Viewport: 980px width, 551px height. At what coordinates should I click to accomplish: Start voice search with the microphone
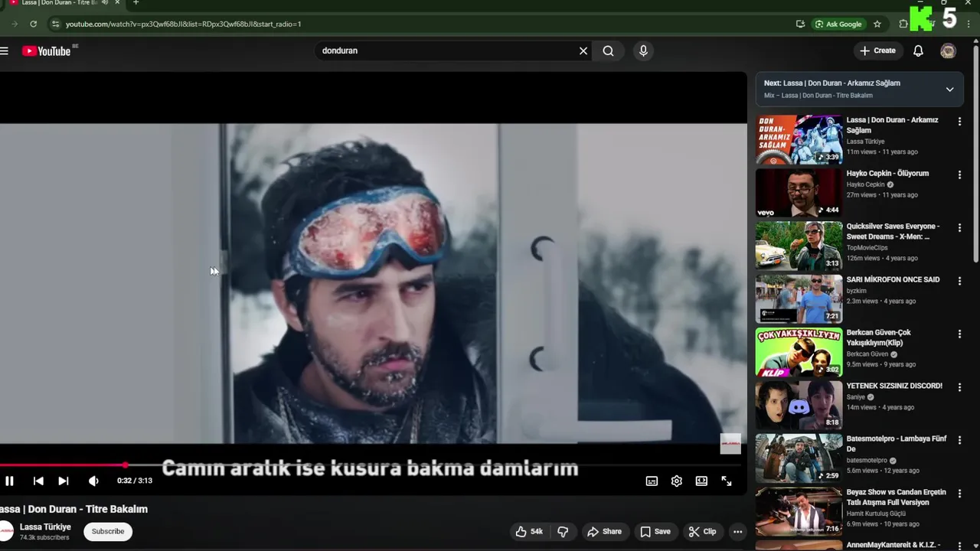pos(643,51)
